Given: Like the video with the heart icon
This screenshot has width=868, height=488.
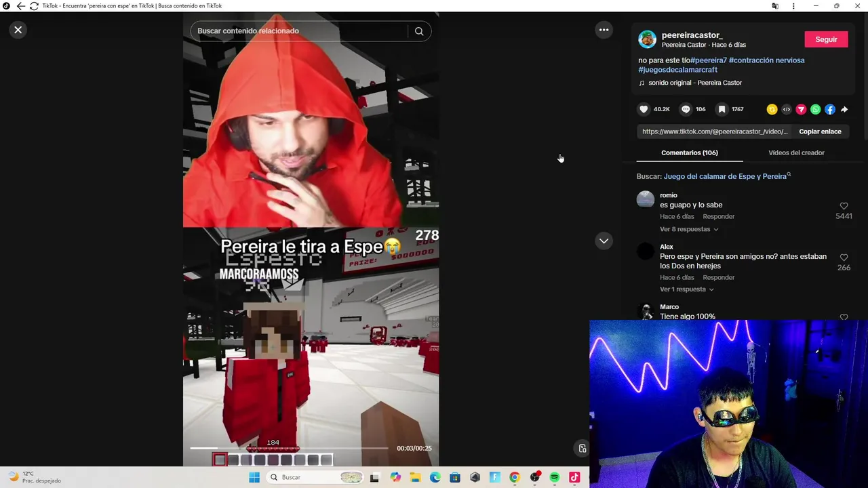Looking at the screenshot, I should [644, 109].
